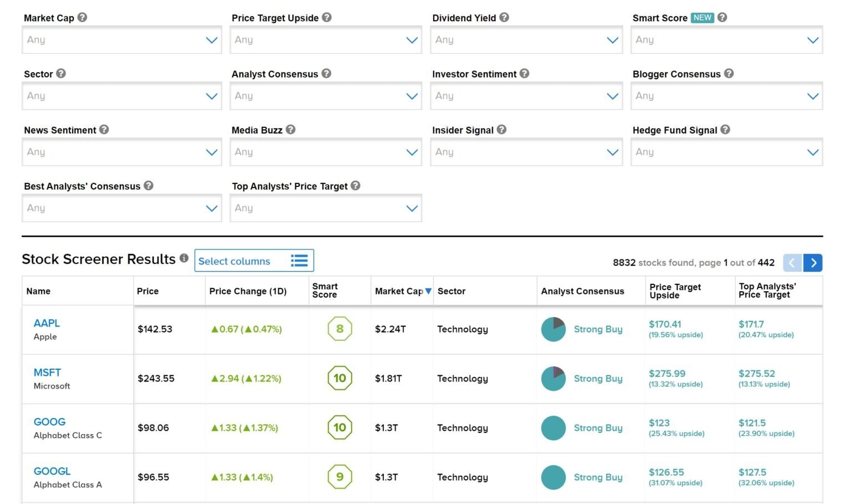This screenshot has height=504, width=852.
Task: Click Top Analysts' Price Target help icon
Action: tap(356, 185)
